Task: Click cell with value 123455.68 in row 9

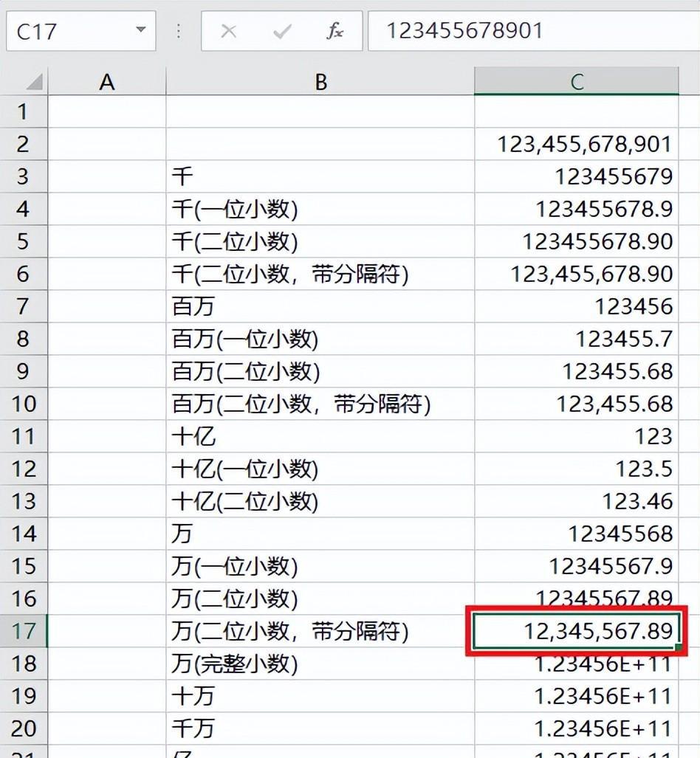Action: tap(577, 371)
